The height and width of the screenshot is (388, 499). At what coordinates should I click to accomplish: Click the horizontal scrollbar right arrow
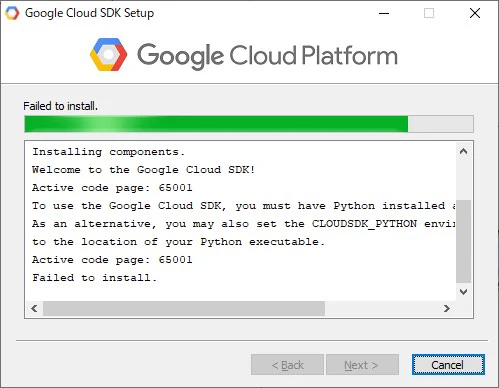447,309
